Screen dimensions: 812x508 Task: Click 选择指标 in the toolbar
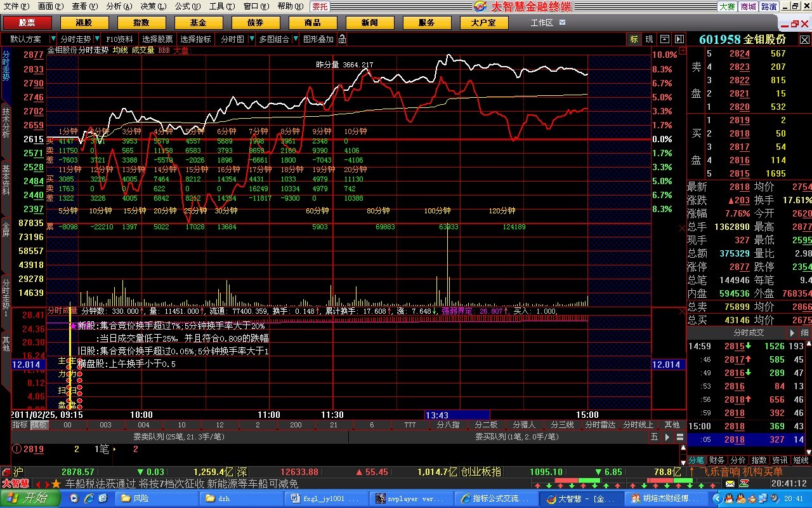click(x=195, y=39)
